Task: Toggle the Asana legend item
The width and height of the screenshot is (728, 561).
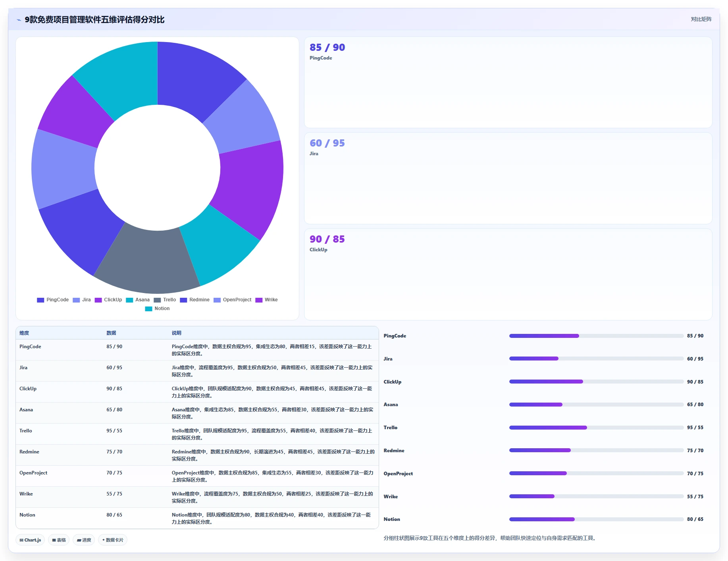Action: pos(138,300)
